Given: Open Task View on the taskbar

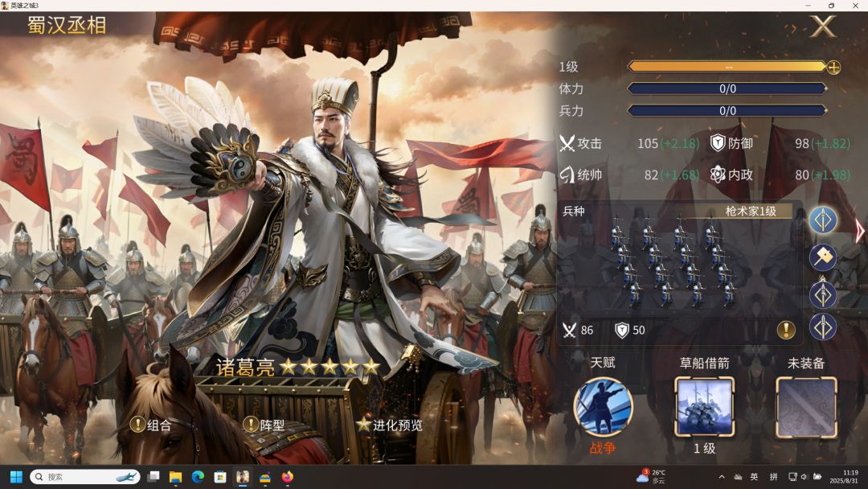Looking at the screenshot, I should pyautogui.click(x=154, y=477).
